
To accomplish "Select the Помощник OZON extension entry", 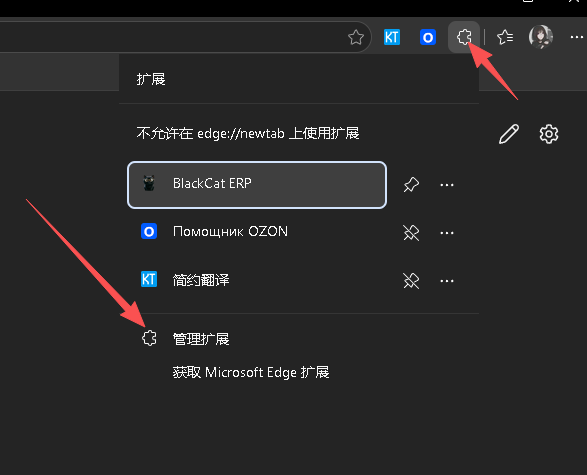I will [257, 232].
